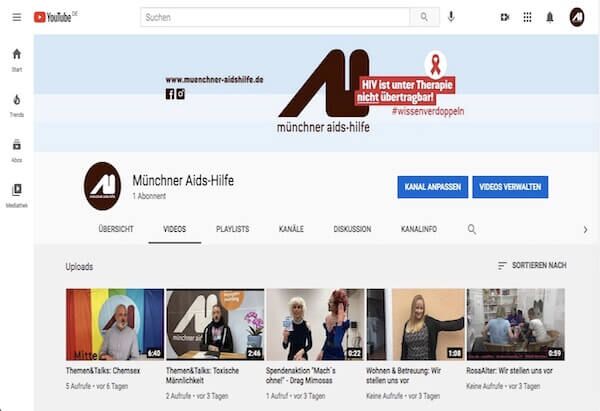
Task: Click the title Themen&Talks: Chemsex
Action: 103,371
